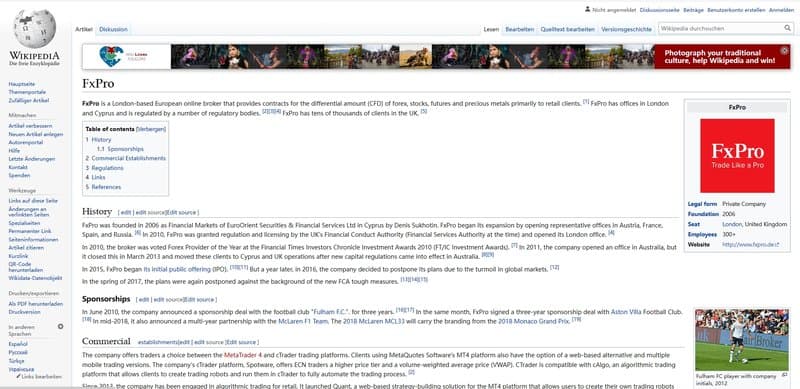Screen dimensions: 800x389
Task: Select the Quelltext bearbeiten tab
Action: pos(567,30)
